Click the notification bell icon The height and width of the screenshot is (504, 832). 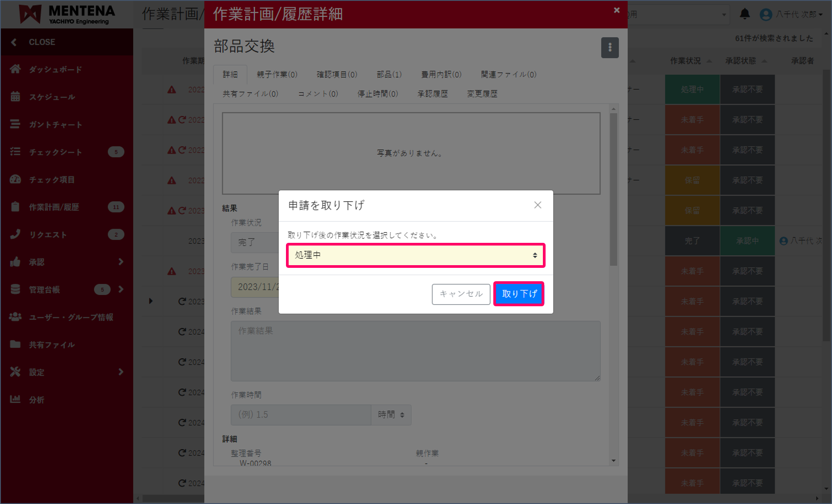coord(745,14)
